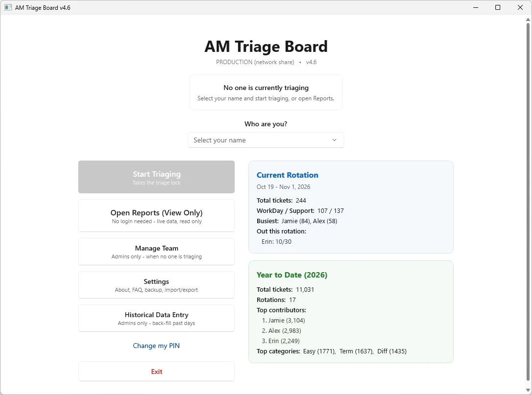The height and width of the screenshot is (395, 532).
Task: Click the 'Year to Date (2026)' heading
Action: 292,275
